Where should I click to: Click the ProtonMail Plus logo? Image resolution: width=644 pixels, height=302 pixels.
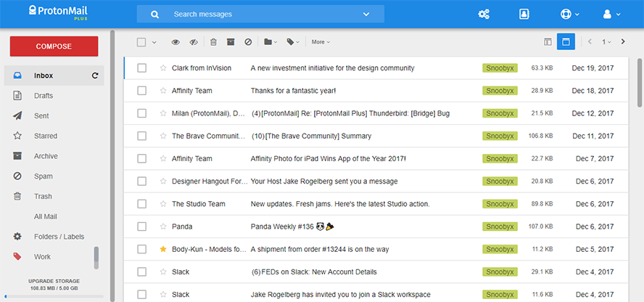click(x=58, y=12)
